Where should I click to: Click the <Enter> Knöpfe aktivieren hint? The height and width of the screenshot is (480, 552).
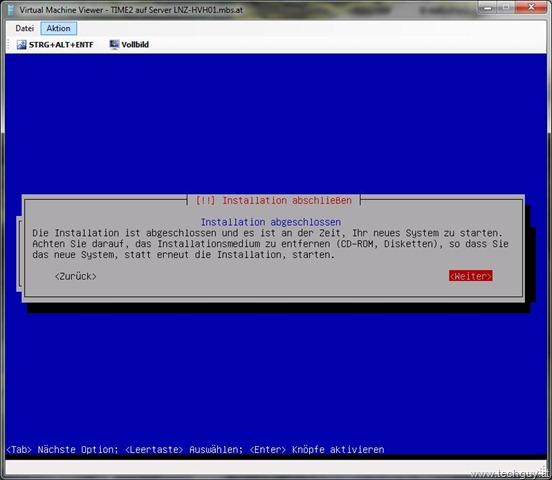(x=317, y=450)
